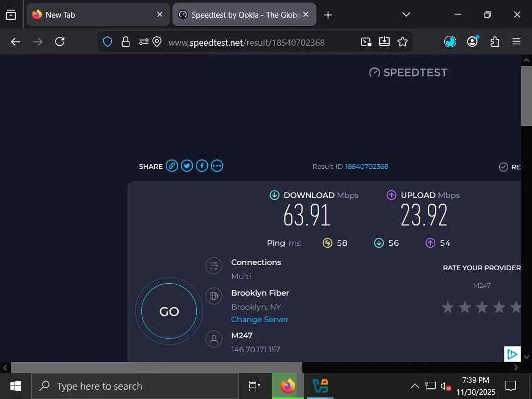Click the Type here to search box
Viewport: 532px width, 399px height.
135,386
